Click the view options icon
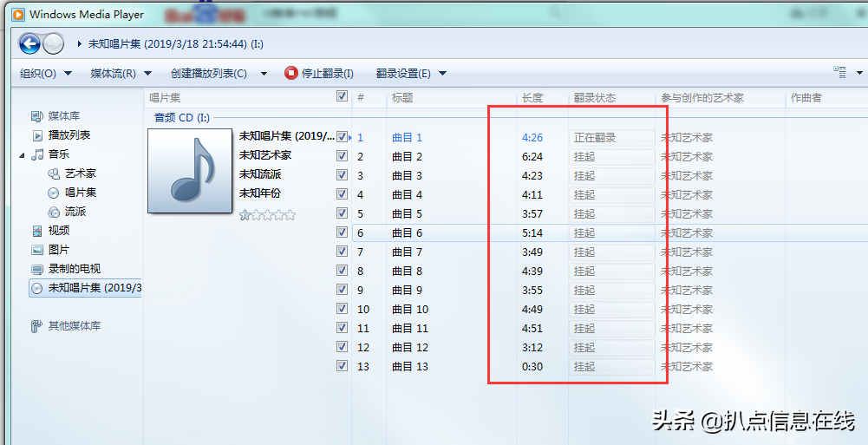This screenshot has height=445, width=868. 839,72
